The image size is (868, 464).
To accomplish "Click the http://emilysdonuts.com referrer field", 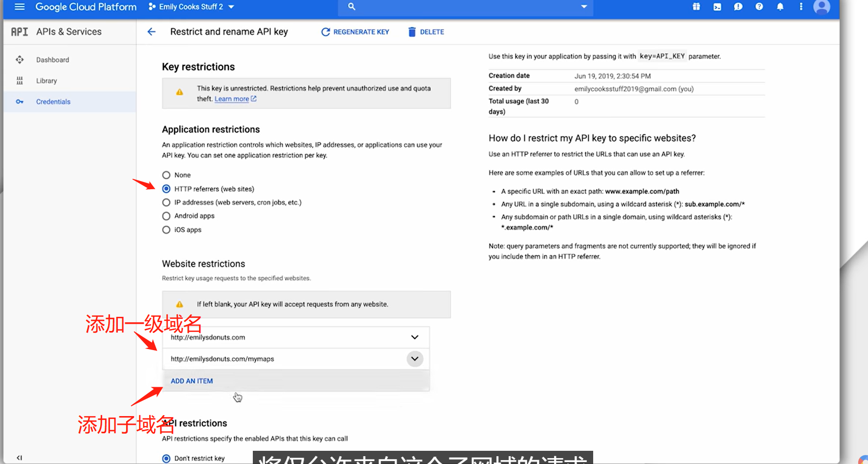I will 296,337.
